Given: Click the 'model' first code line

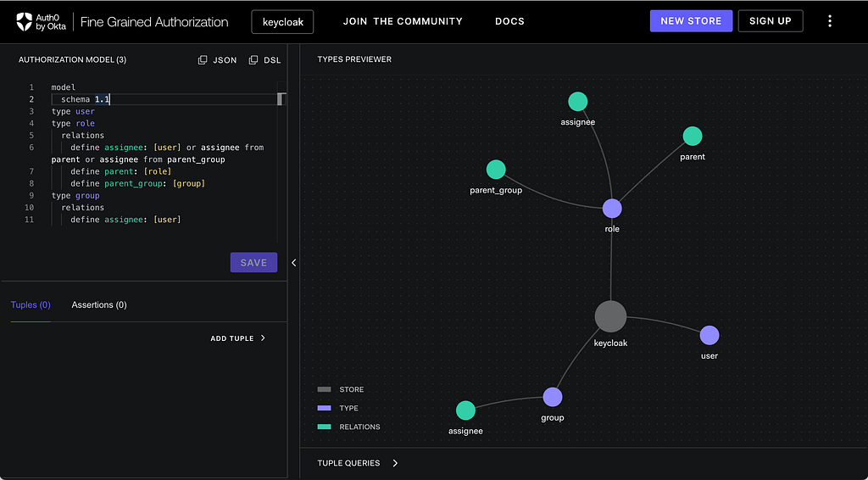Looking at the screenshot, I should click(x=63, y=87).
